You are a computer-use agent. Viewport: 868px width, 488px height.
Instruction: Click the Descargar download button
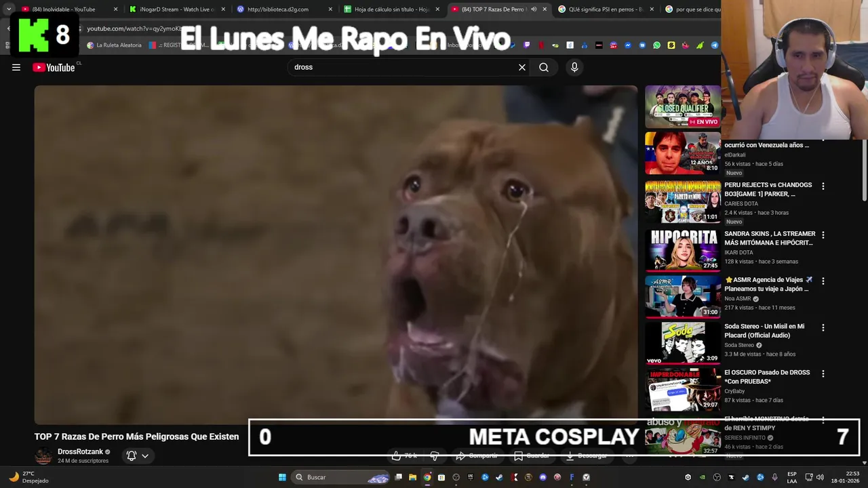coord(587,455)
